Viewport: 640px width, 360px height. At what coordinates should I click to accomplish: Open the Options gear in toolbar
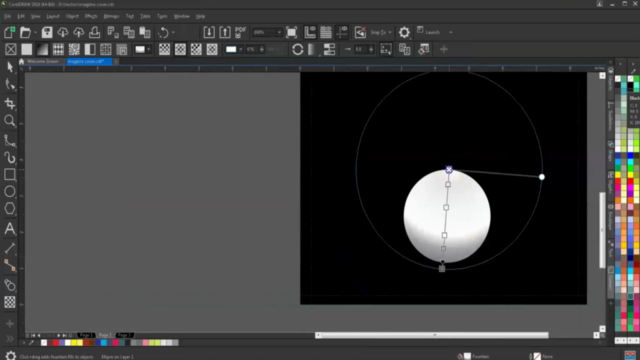click(x=404, y=32)
